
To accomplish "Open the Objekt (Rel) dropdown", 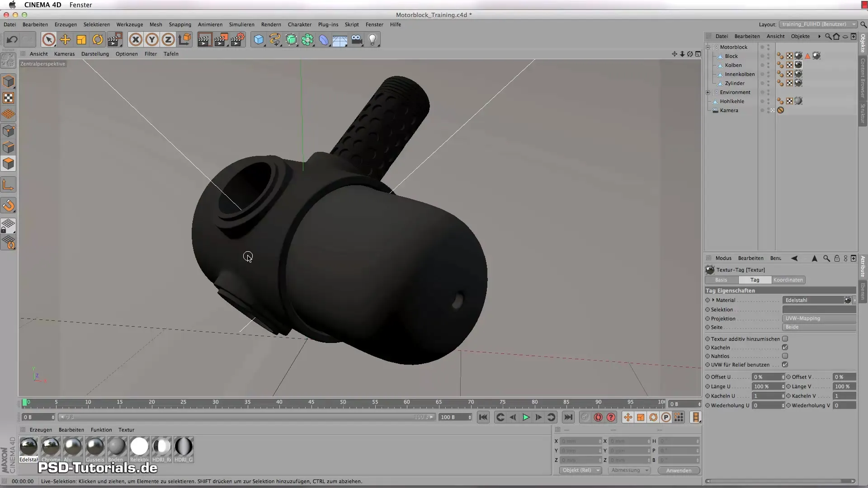I will coord(580,470).
